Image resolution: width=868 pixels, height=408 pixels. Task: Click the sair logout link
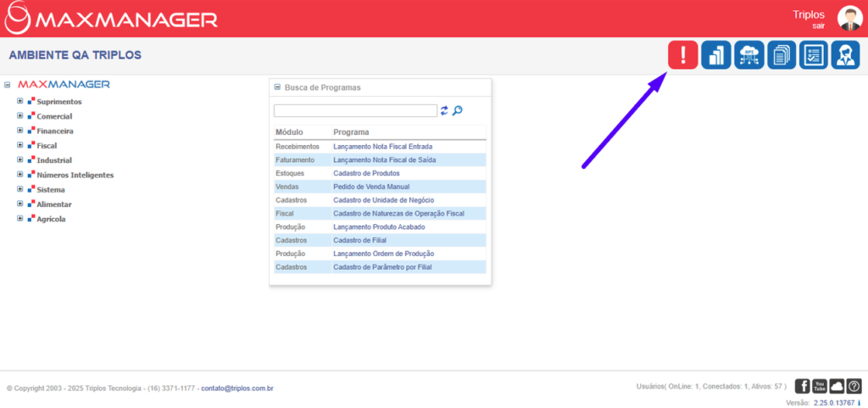pos(818,25)
